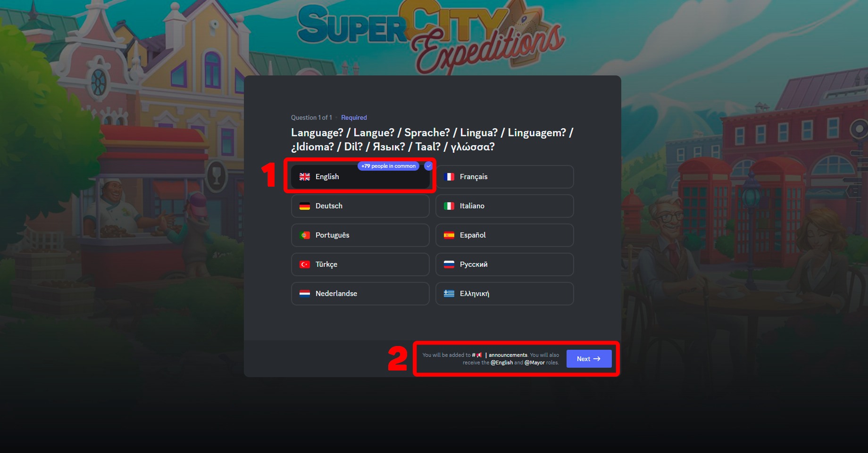868x453 pixels.
Task: Click the Spanish flag icon beside Español
Action: [x=449, y=235]
